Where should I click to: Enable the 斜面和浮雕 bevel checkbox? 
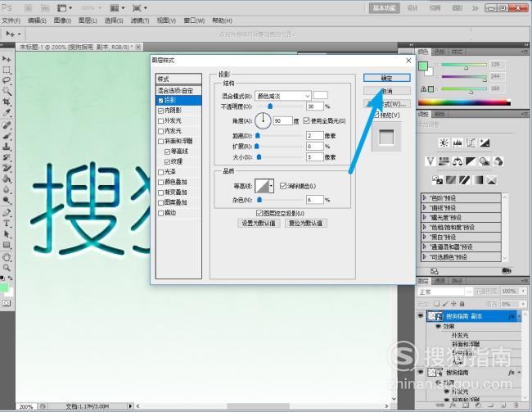(x=160, y=141)
